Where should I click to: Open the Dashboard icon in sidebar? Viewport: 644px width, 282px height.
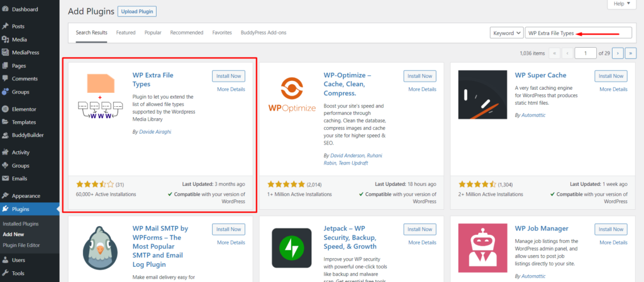[6, 9]
